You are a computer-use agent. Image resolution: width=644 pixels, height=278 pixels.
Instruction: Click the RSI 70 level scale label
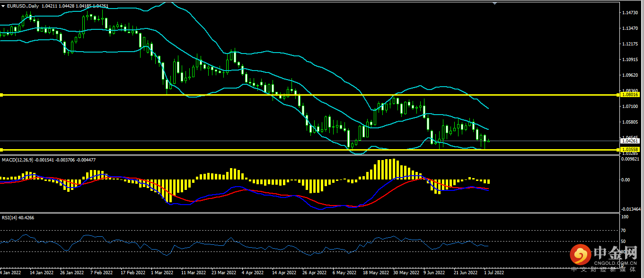click(x=623, y=231)
